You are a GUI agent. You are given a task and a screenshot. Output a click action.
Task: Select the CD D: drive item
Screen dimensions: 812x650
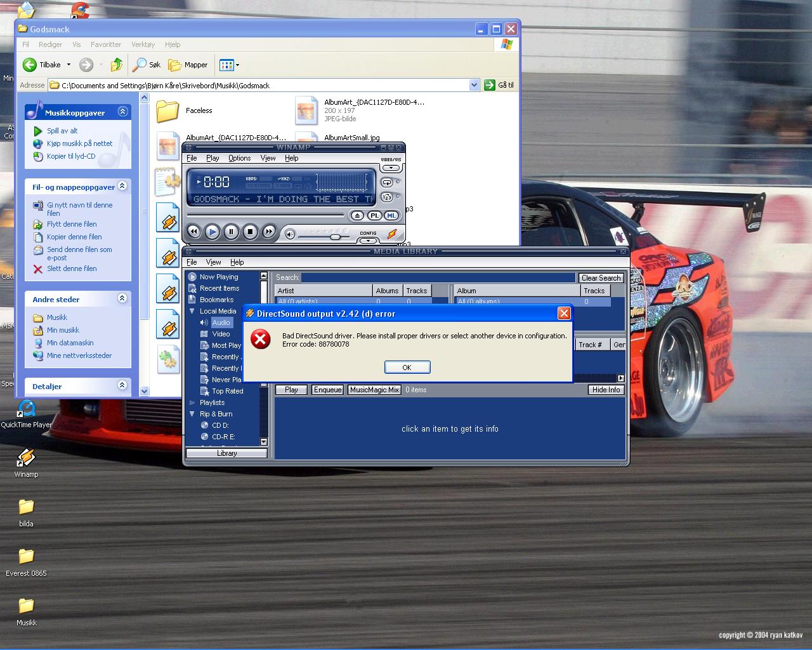[220, 425]
